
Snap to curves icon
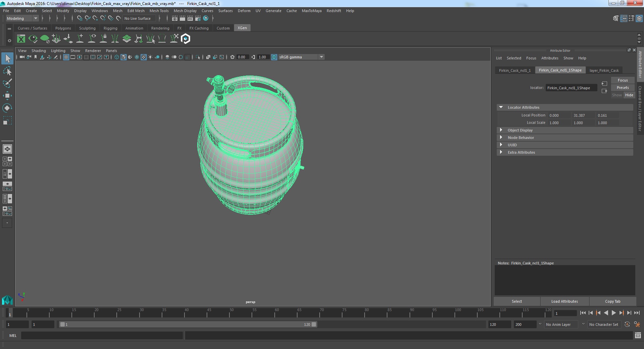88,18
